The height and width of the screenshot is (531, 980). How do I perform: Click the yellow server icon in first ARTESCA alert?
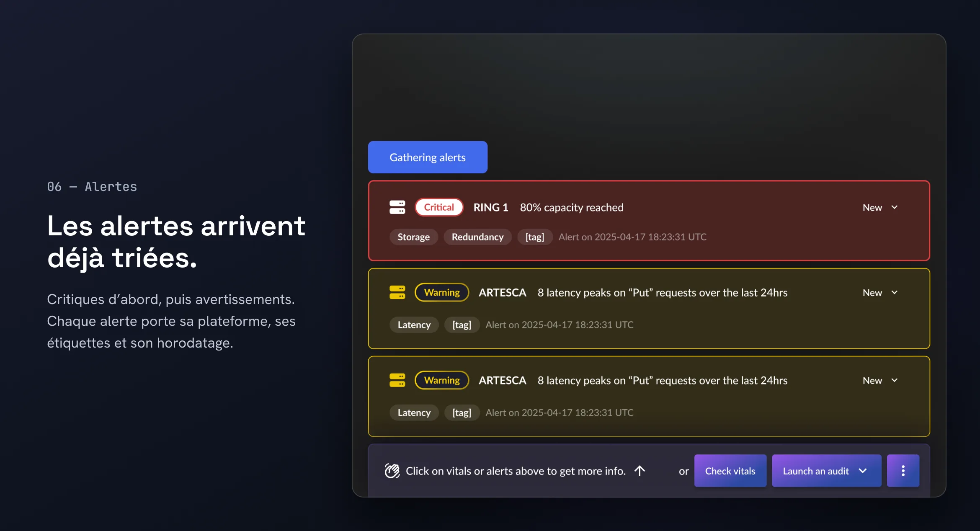pyautogui.click(x=397, y=292)
